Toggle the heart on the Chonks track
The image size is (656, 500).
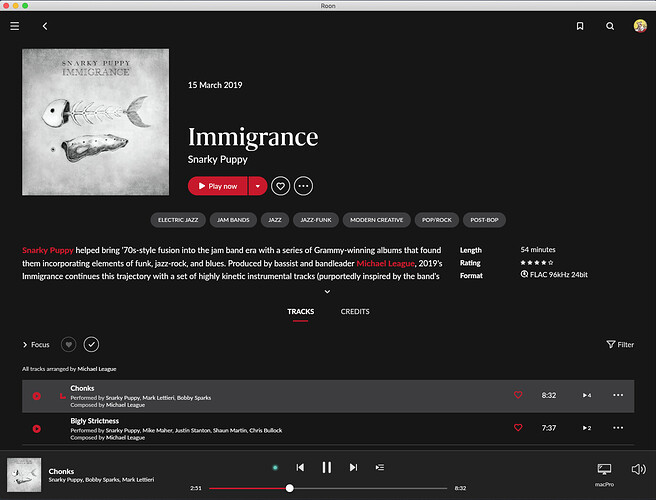(518, 395)
